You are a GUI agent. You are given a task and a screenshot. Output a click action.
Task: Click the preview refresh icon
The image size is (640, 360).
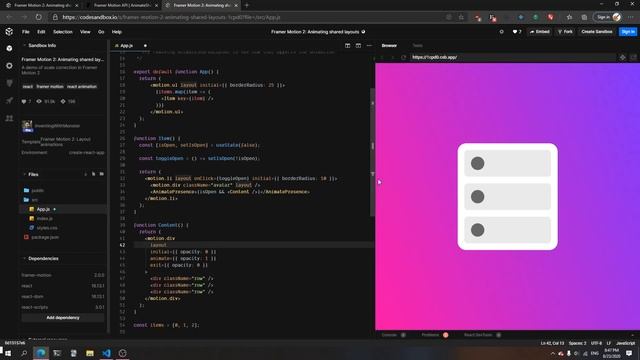click(x=403, y=58)
